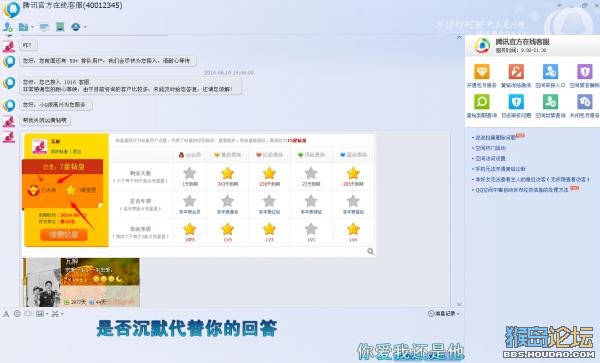Click the scissors screenshot icon

coord(55,314)
